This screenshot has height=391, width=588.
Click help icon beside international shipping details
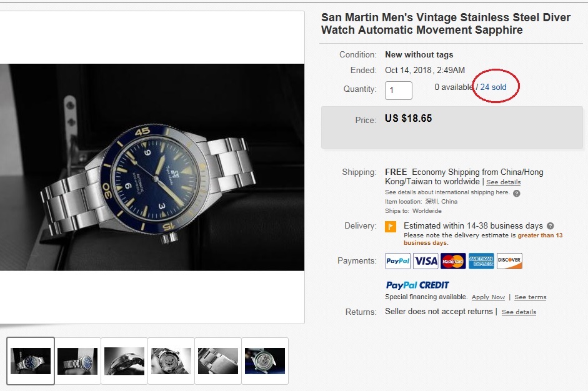click(517, 193)
